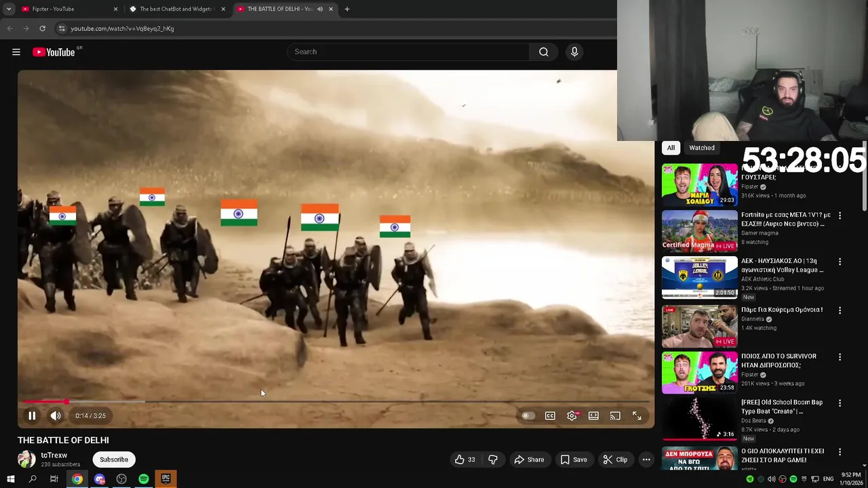Open more actions ellipsis under video
The height and width of the screenshot is (488, 868).
tap(646, 460)
